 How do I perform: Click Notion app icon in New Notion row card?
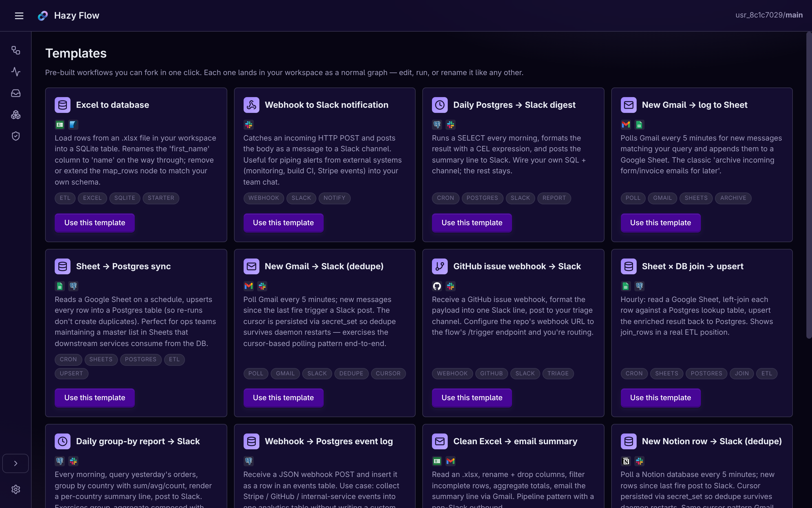point(626,461)
